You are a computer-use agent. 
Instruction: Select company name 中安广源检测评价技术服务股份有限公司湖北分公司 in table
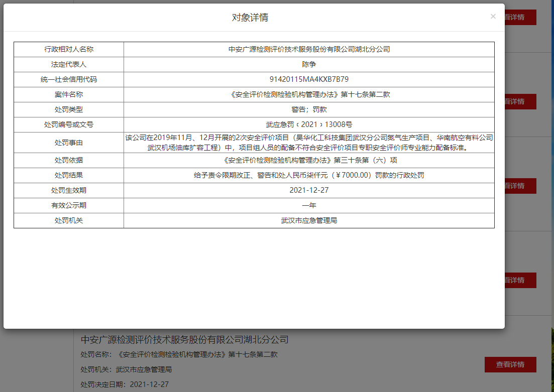pyautogui.click(x=309, y=50)
